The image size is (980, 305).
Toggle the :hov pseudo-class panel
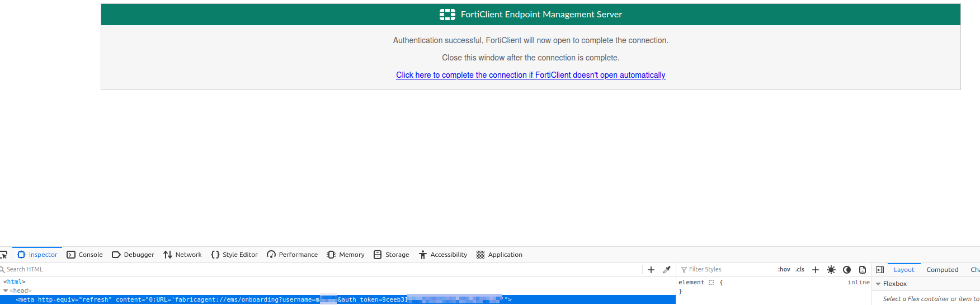coord(784,270)
